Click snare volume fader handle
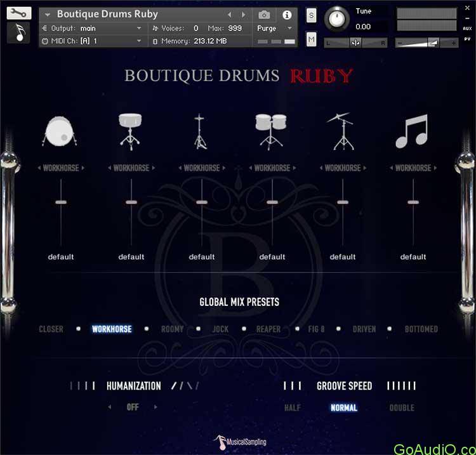476x455 pixels. point(131,202)
